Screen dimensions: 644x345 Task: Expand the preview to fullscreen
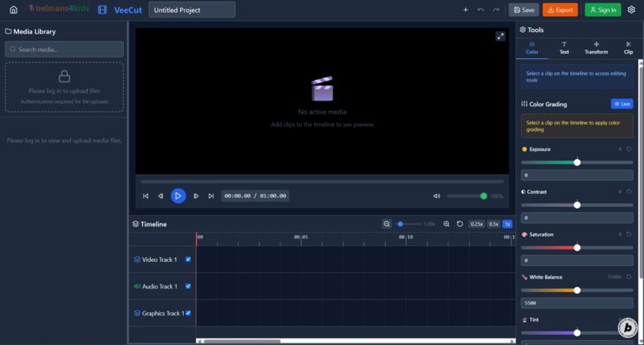pos(500,36)
